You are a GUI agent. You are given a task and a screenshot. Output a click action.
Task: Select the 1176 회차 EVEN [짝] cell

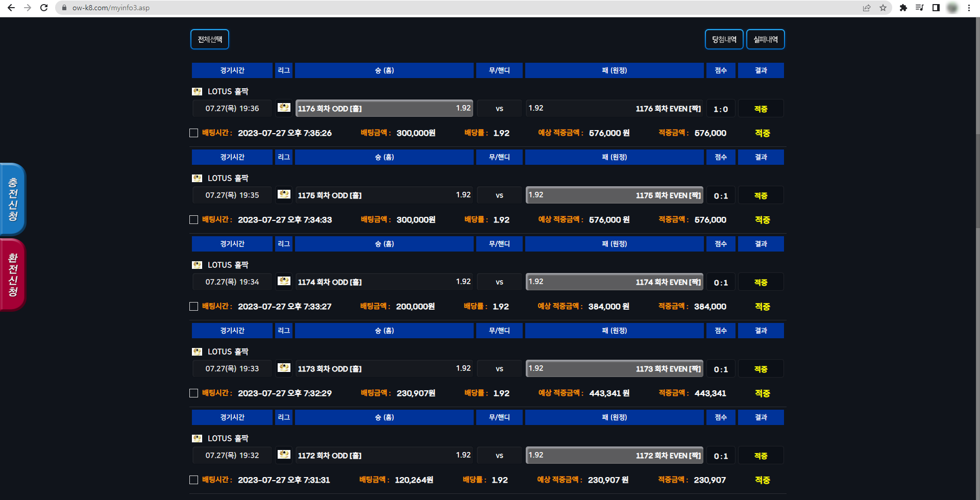pos(615,108)
